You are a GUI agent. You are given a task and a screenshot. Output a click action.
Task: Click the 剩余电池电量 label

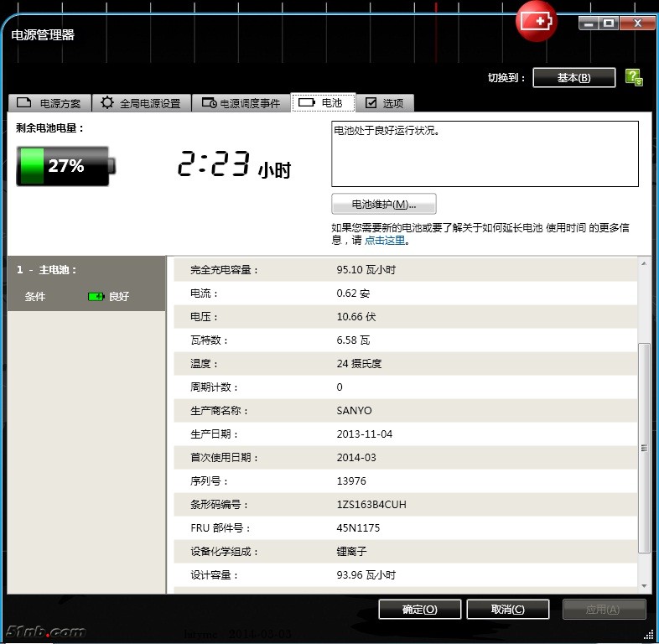[50, 128]
